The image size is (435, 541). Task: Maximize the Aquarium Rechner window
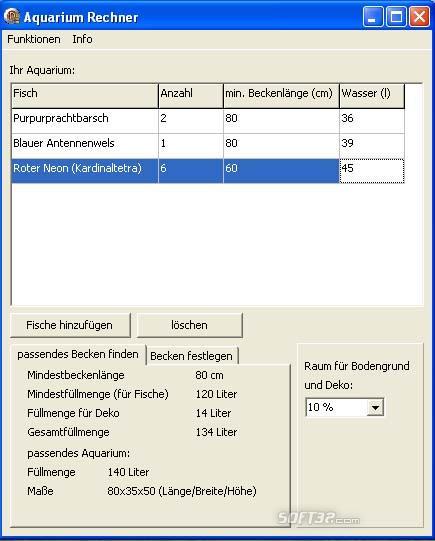point(396,17)
